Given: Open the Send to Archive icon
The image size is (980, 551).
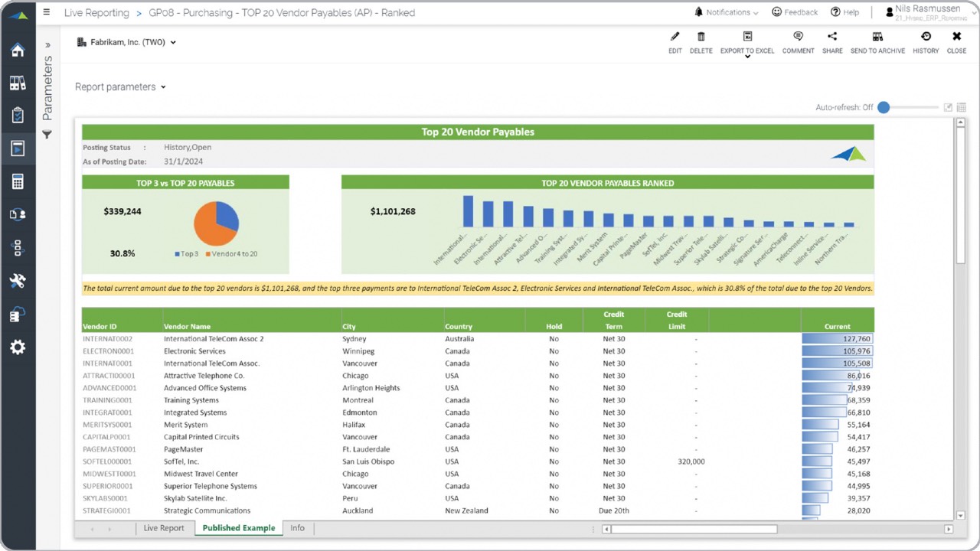Looking at the screenshot, I should click(877, 36).
